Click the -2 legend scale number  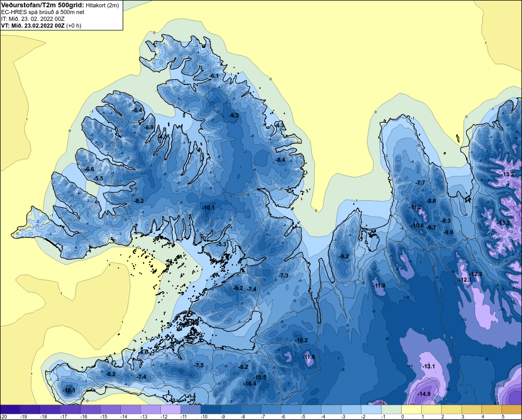[363, 417]
